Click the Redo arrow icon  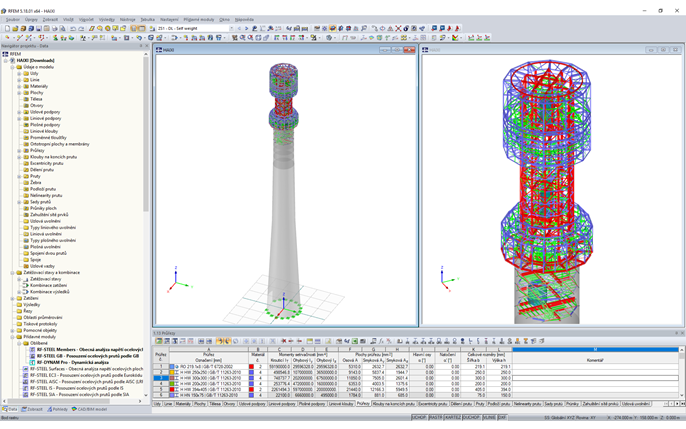coord(81,28)
